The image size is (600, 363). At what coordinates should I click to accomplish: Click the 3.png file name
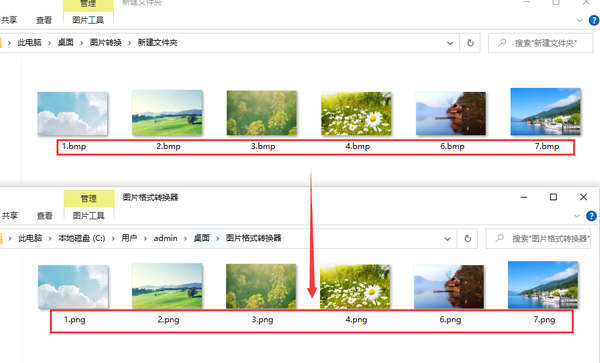coord(262,320)
